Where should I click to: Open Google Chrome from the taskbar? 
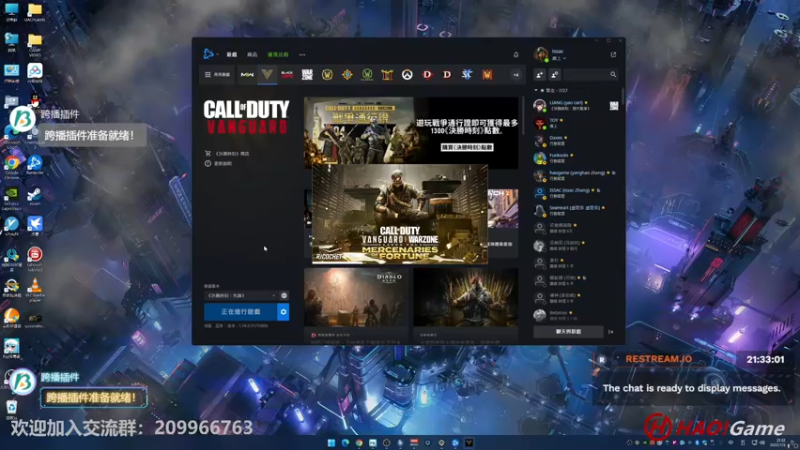[x=359, y=442]
